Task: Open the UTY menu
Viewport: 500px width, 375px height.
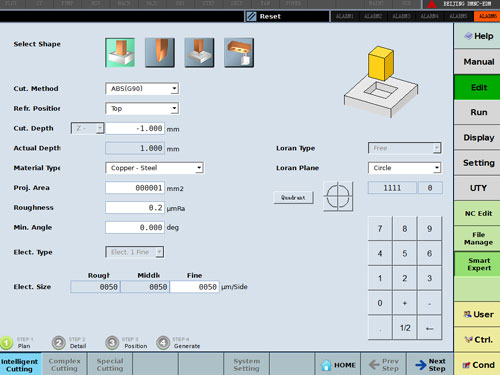Action: 477,188
